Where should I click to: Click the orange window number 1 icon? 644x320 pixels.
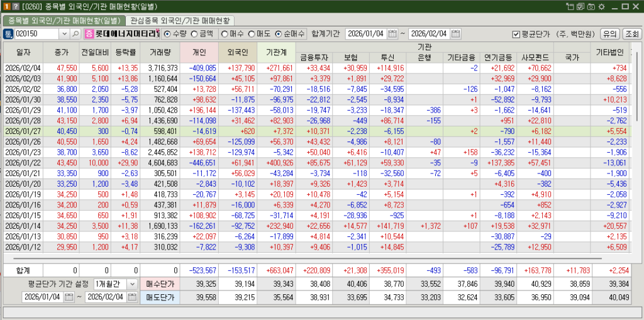(6, 6)
